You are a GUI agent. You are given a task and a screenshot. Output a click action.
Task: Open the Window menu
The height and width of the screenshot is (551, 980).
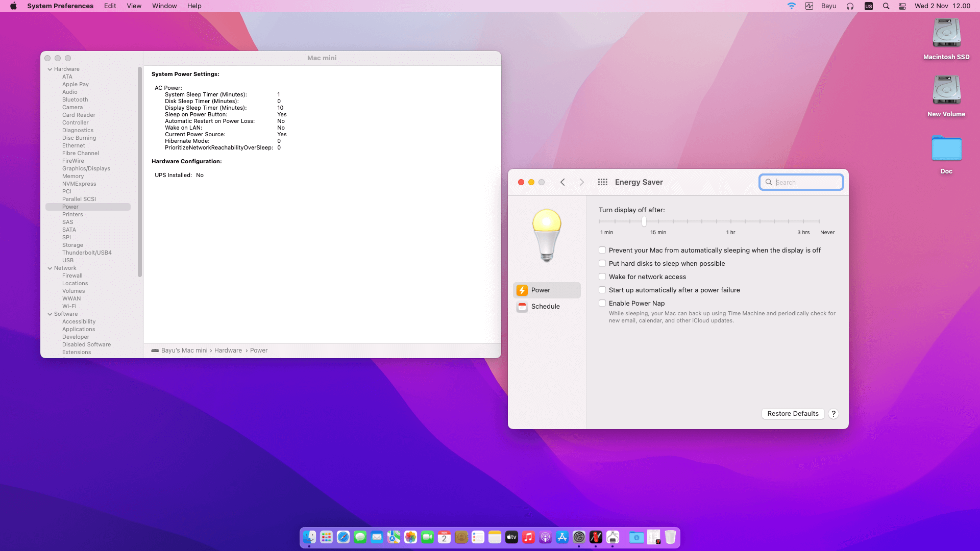(x=164, y=6)
